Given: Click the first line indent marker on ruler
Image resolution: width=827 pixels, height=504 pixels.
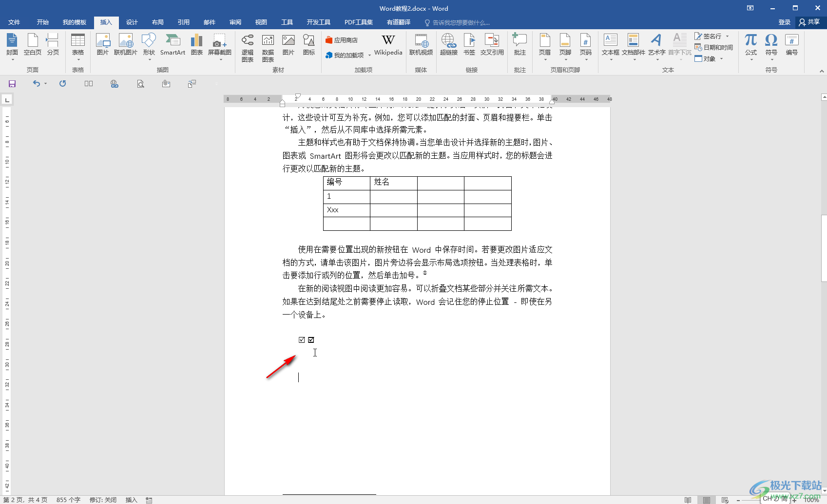Looking at the screenshot, I should coord(298,96).
